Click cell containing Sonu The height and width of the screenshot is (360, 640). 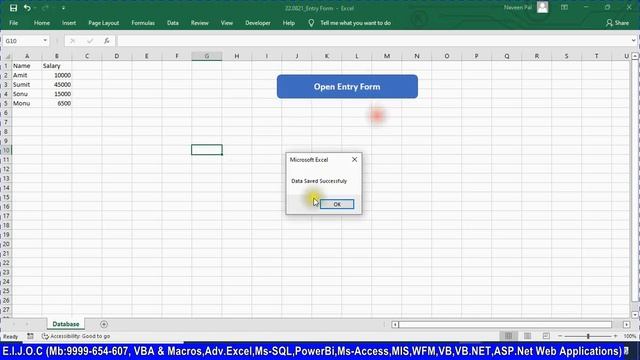(x=27, y=94)
